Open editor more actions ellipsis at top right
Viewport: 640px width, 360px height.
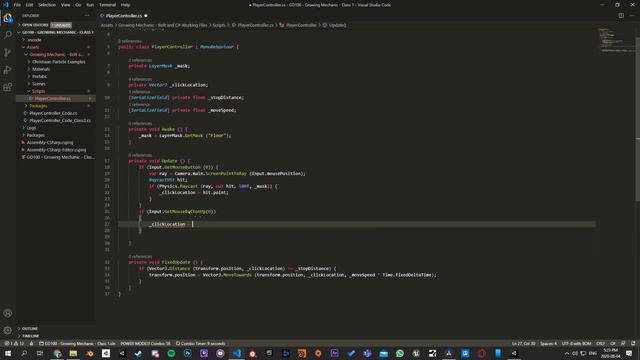pos(632,16)
